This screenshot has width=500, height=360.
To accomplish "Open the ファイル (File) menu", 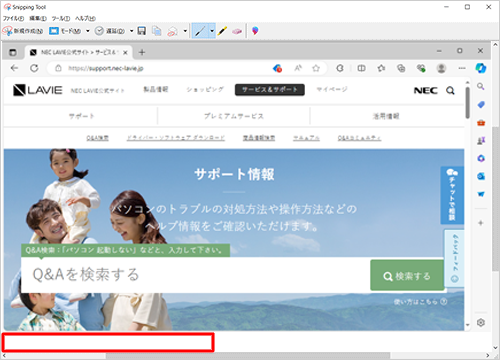I will click(14, 18).
